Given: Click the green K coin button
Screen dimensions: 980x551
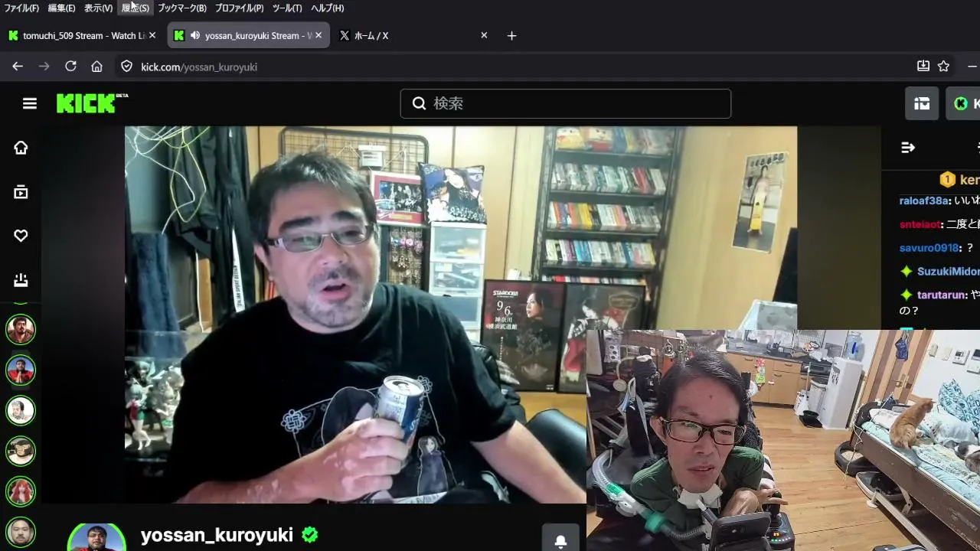Looking at the screenshot, I should (x=961, y=103).
